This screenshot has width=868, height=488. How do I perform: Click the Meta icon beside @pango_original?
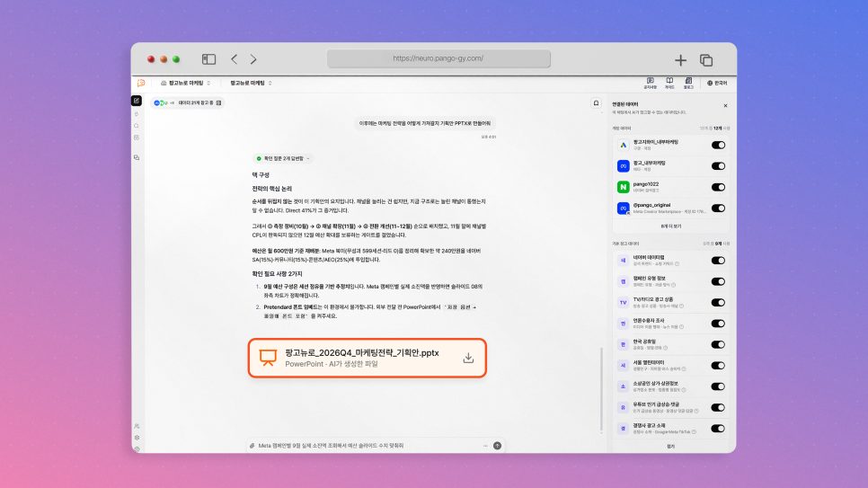pyautogui.click(x=624, y=209)
